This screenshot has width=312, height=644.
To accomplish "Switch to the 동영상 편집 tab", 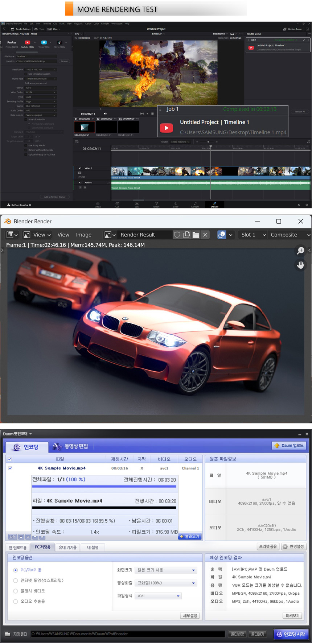I will [70, 446].
